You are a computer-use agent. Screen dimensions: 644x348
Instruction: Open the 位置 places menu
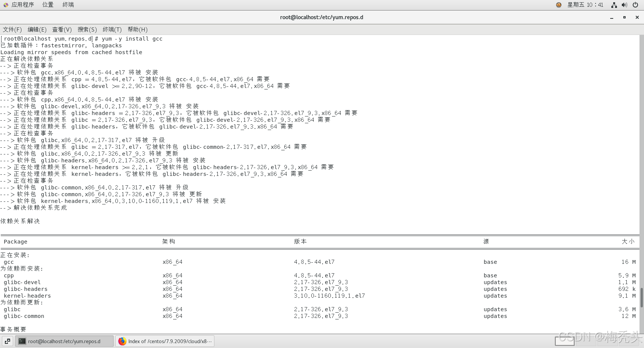(48, 5)
